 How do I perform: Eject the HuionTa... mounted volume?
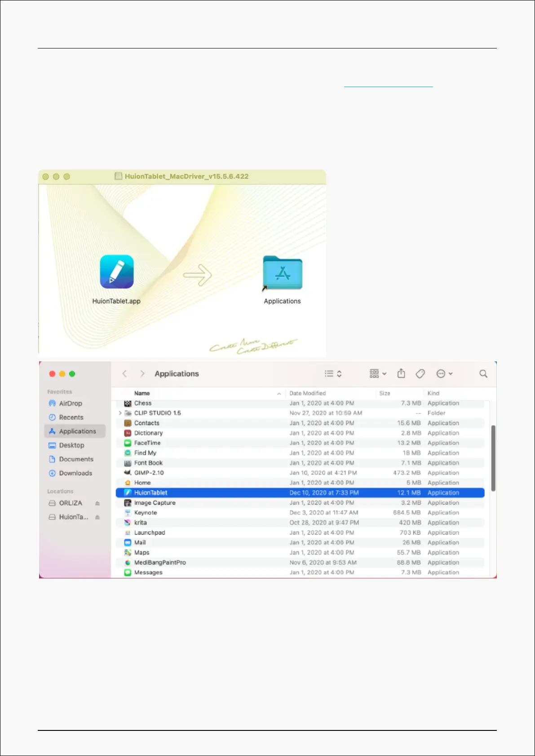coord(97,517)
